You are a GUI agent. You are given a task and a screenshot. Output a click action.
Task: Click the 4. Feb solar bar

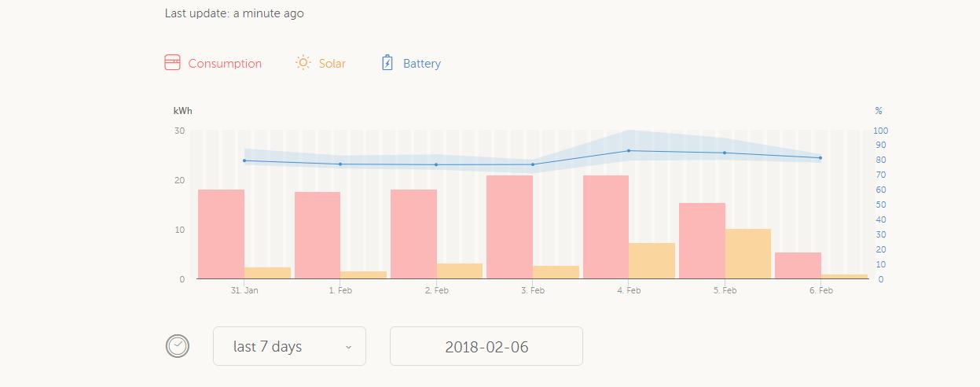651,260
